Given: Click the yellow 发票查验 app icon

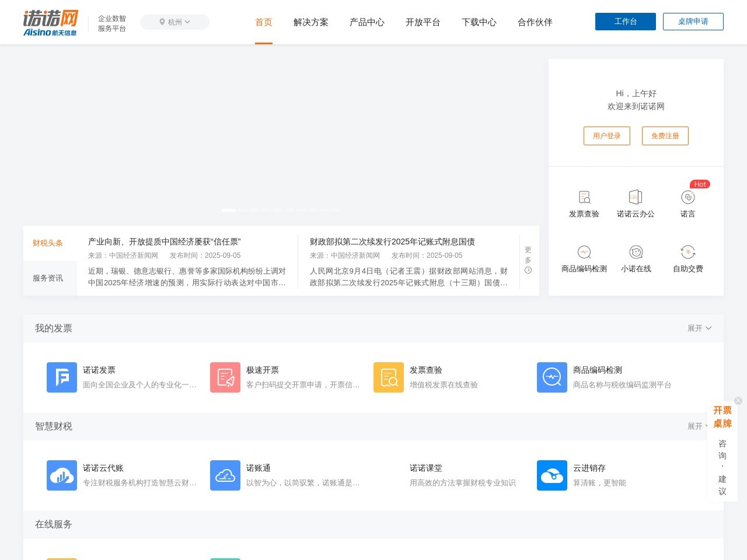Looking at the screenshot, I should click(x=389, y=377).
